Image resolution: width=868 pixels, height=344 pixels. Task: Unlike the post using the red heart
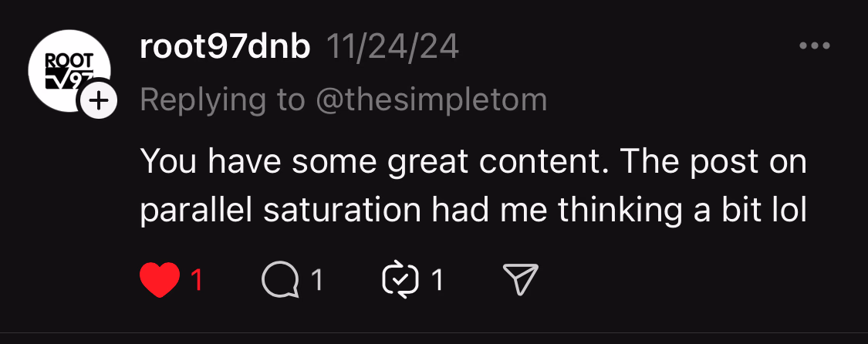[x=160, y=279]
